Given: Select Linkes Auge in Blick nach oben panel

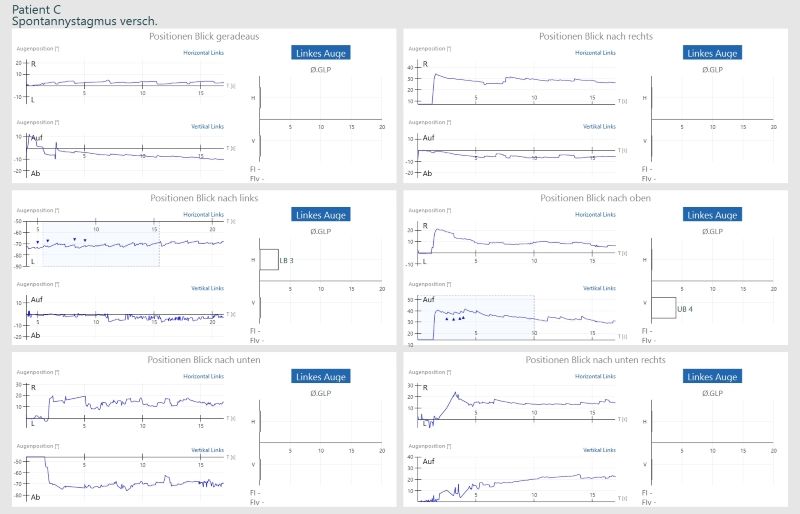Looking at the screenshot, I should pyautogui.click(x=712, y=215).
